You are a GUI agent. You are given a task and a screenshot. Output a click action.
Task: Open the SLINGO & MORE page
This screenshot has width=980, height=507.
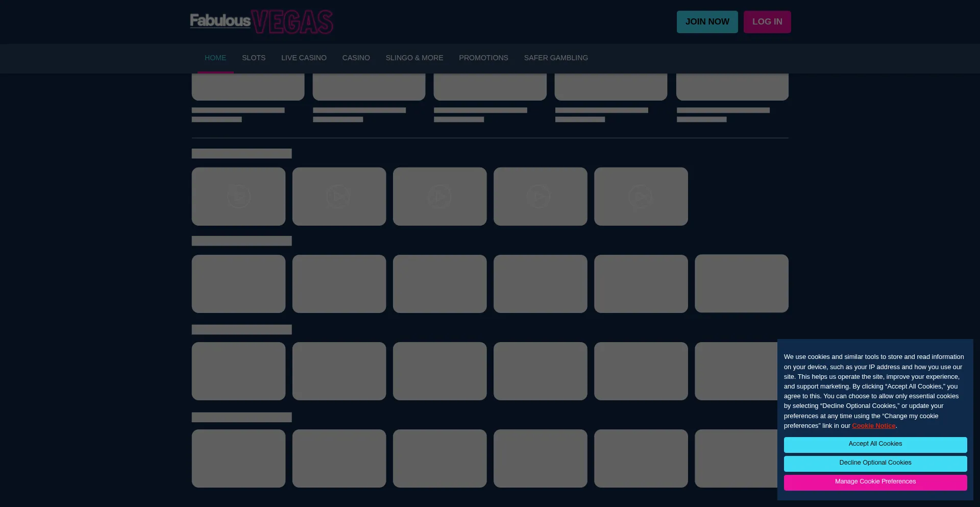click(x=414, y=58)
